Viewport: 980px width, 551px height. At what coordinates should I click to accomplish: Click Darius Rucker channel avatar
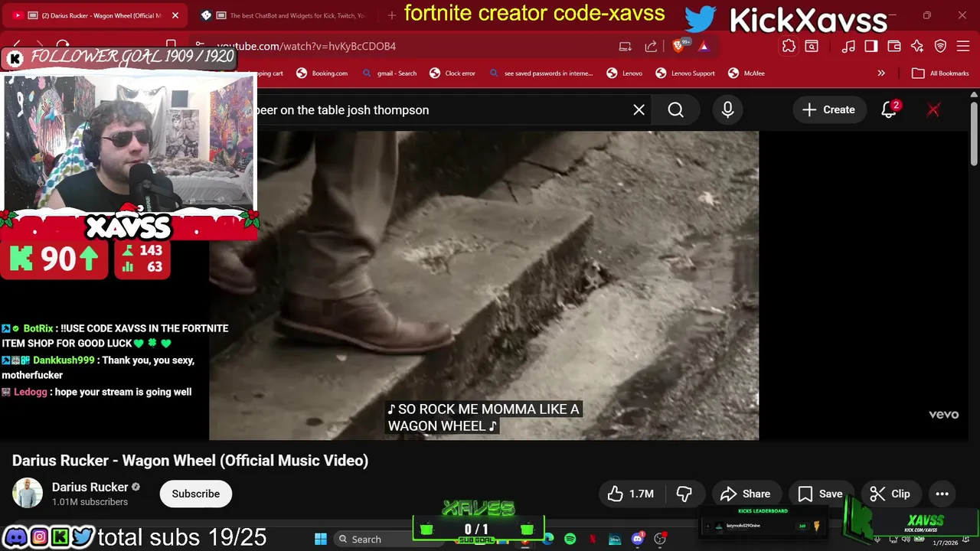28,494
